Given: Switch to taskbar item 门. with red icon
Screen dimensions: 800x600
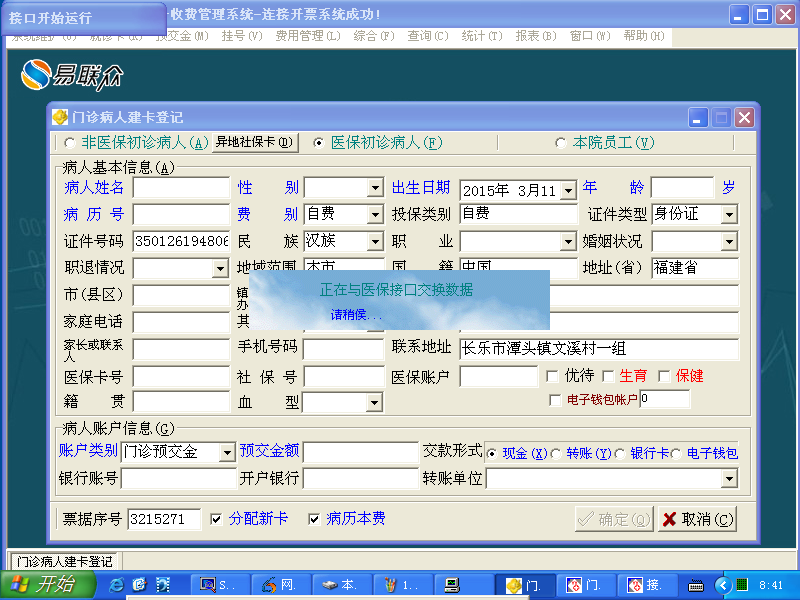Looking at the screenshot, I should coord(586,585).
